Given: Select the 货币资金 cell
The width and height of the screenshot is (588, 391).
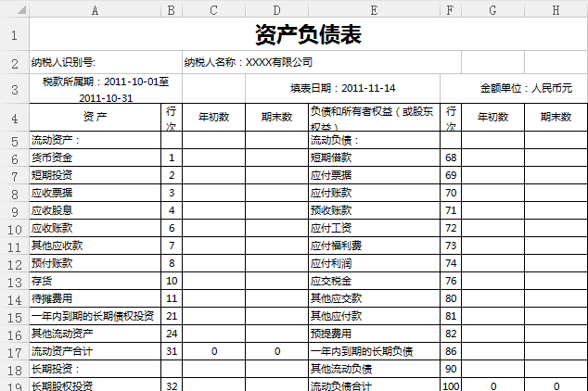Looking at the screenshot, I should 95,158.
